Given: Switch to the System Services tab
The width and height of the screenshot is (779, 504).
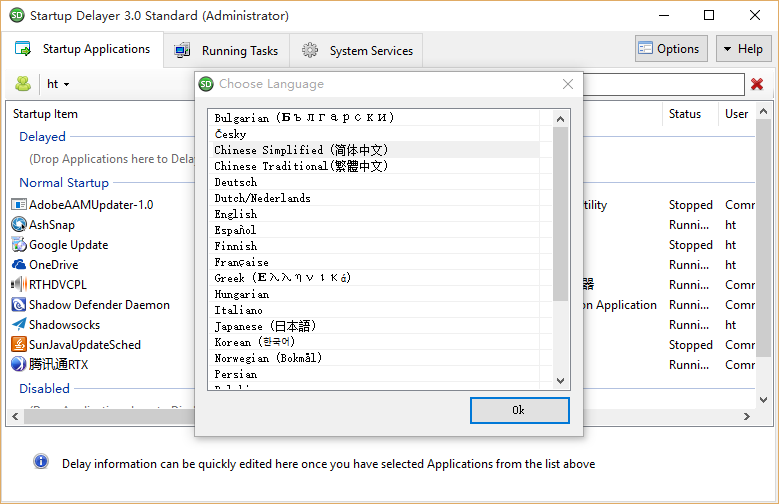Looking at the screenshot, I should (358, 51).
